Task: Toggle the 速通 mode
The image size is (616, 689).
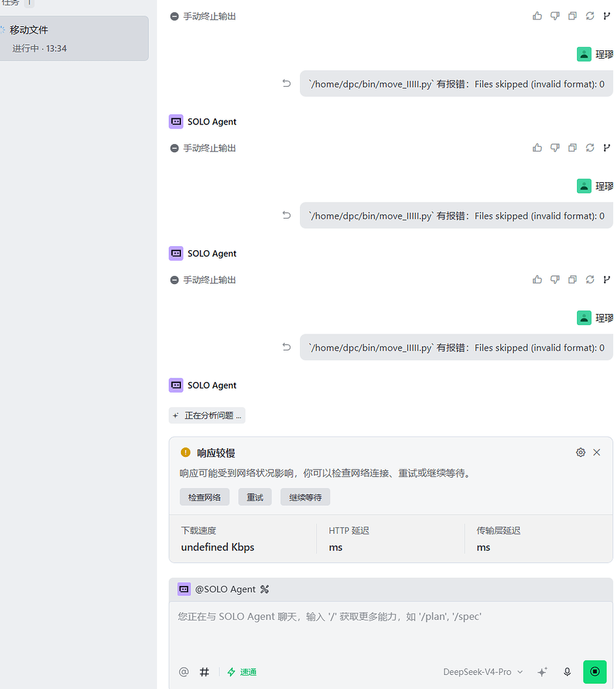Action: coord(242,672)
